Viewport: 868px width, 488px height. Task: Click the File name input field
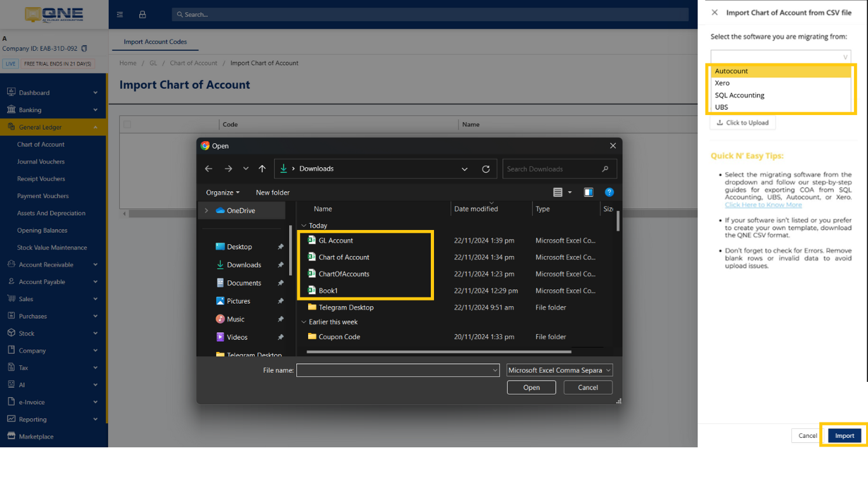pos(398,370)
